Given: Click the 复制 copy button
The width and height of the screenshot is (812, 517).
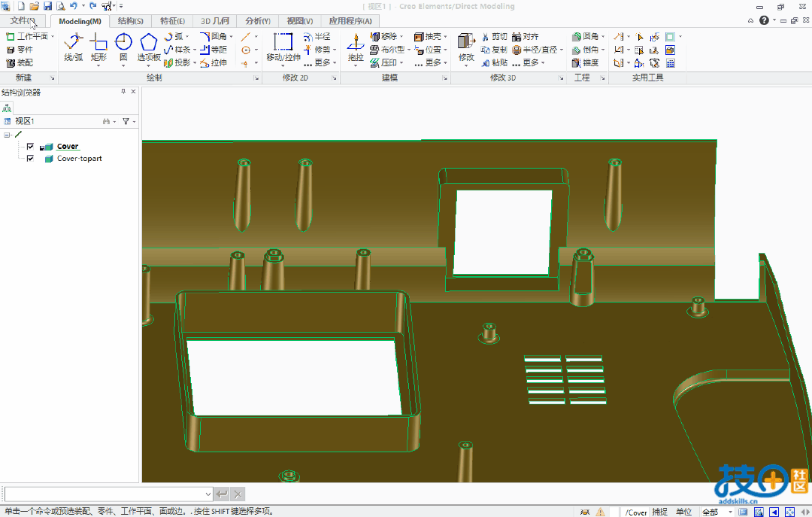Looking at the screenshot, I should click(x=494, y=50).
